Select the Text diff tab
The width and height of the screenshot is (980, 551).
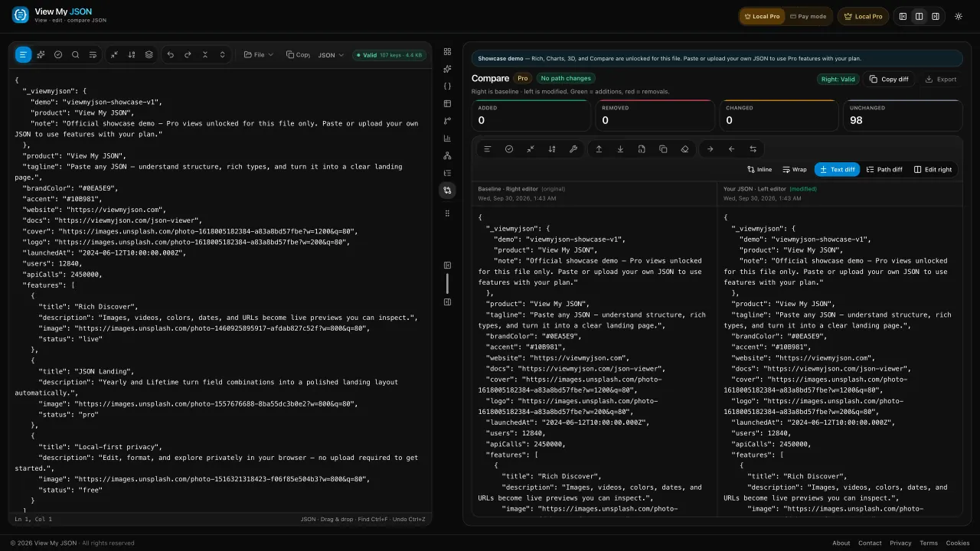(837, 170)
